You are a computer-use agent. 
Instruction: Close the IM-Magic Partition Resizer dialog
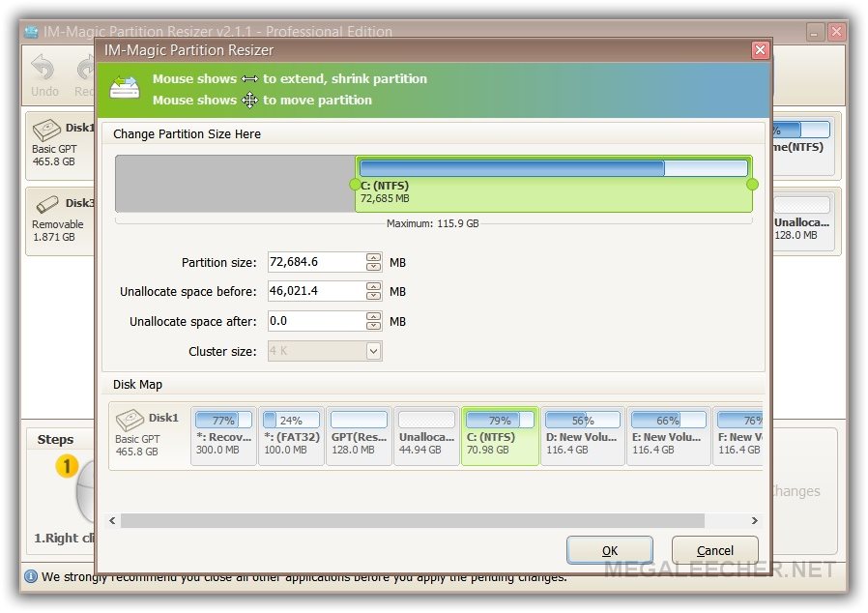tap(760, 50)
